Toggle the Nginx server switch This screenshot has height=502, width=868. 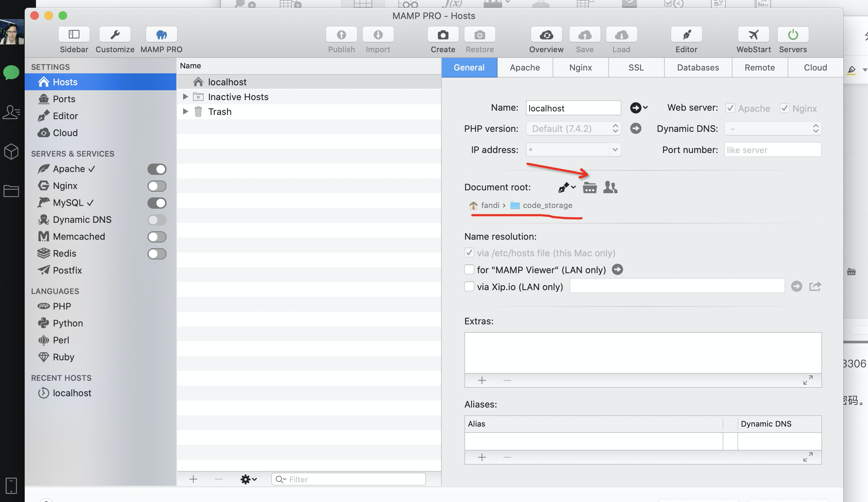[157, 186]
